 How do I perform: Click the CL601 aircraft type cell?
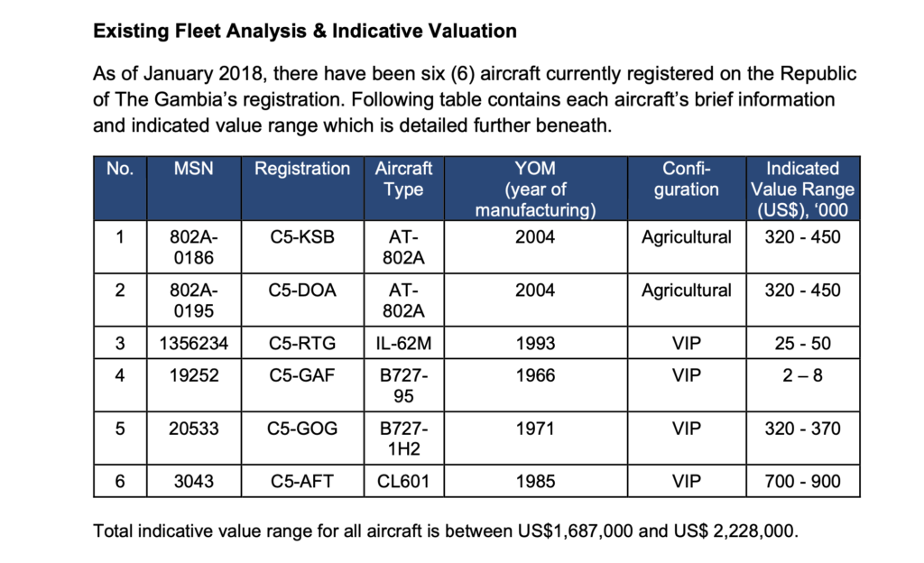[403, 482]
